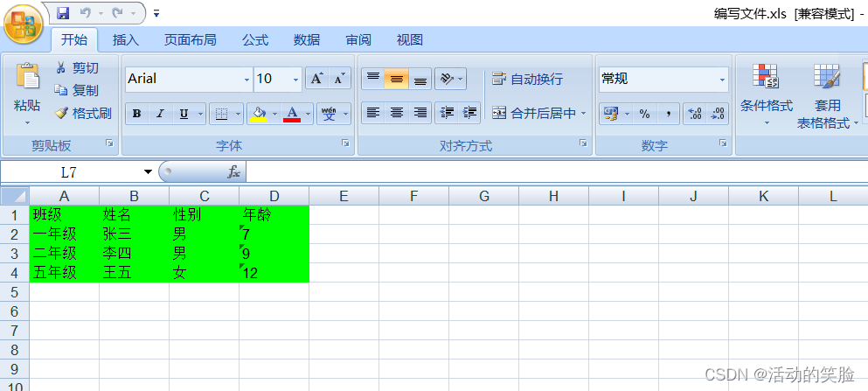Decrease the cell indent
Image resolution: width=868 pixels, height=391 pixels.
click(x=446, y=113)
